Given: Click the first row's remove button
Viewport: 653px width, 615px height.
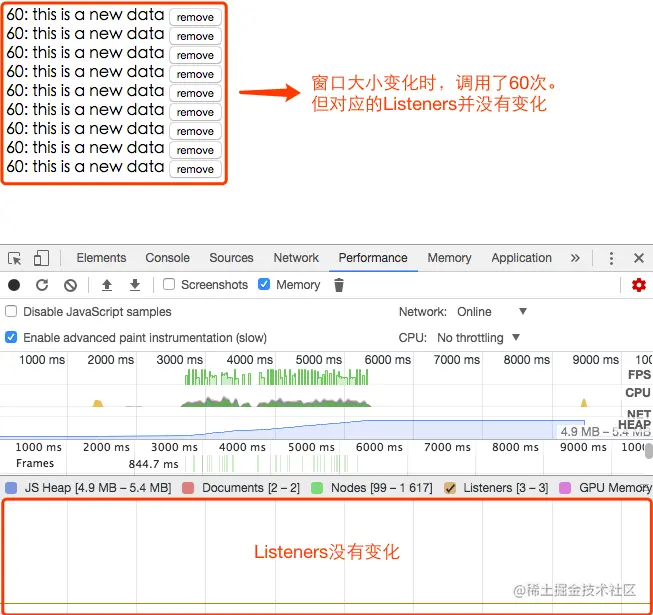Looking at the screenshot, I should 195,17.
